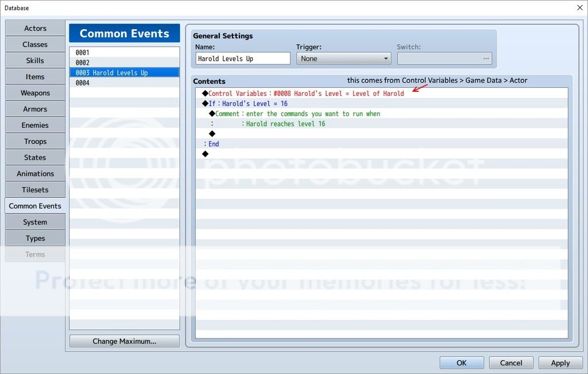Image resolution: width=588 pixels, height=374 pixels.
Task: Switch to the Classes tab
Action: pos(35,44)
